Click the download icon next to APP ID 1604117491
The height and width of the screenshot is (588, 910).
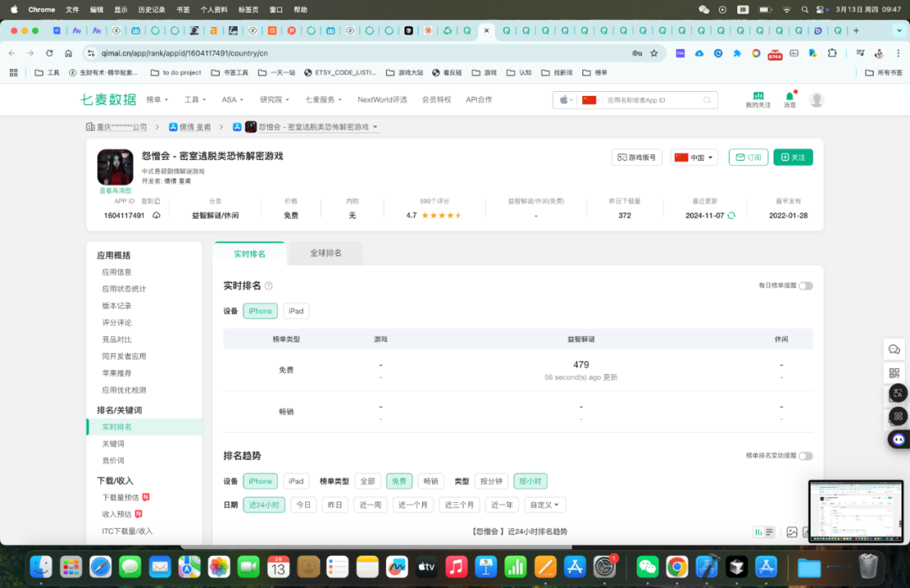[x=156, y=216]
